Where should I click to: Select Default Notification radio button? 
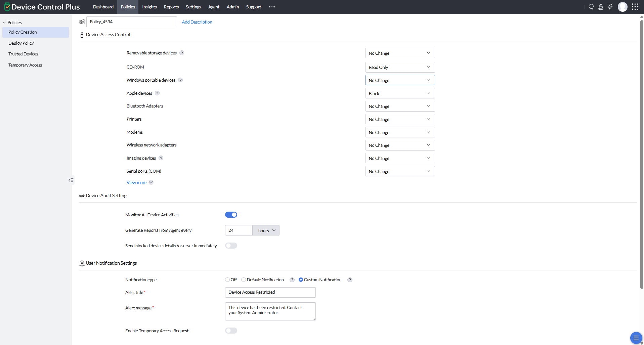pos(244,279)
